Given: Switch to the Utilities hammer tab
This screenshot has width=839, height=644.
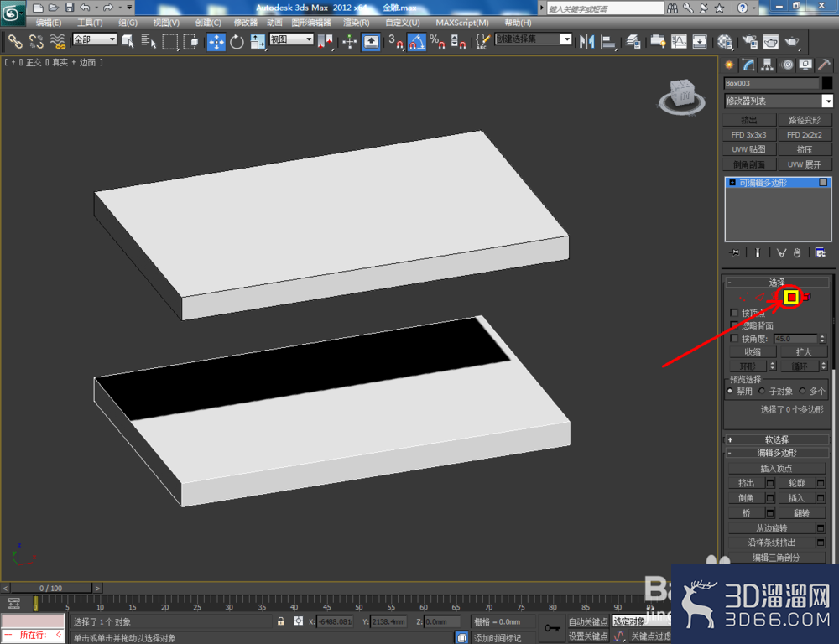Looking at the screenshot, I should pos(825,65).
